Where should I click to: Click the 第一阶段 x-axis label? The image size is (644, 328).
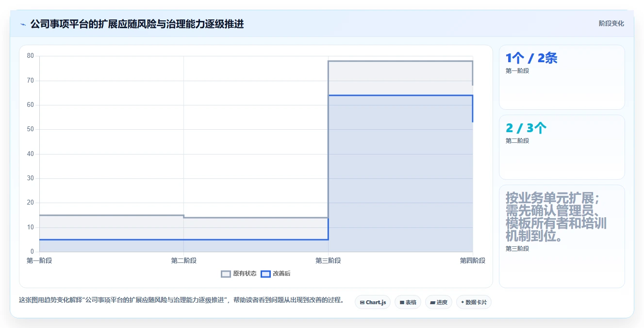pos(39,260)
